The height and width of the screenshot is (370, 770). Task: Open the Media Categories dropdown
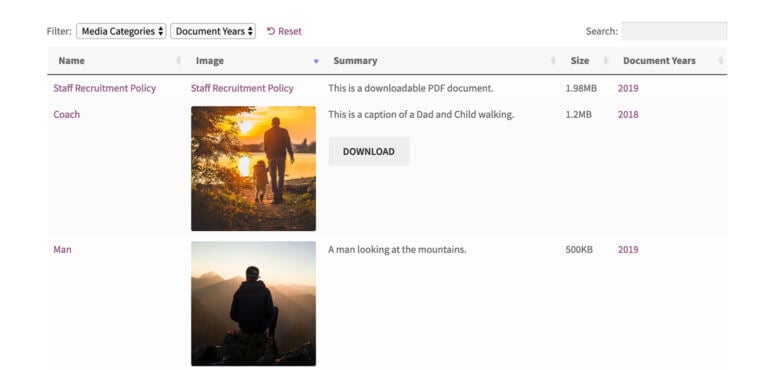121,31
